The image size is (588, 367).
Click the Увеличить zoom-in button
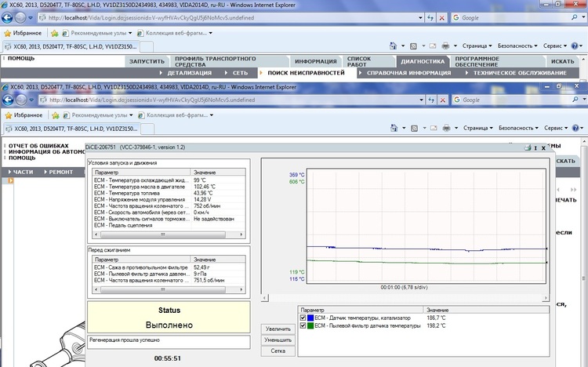pos(278,329)
